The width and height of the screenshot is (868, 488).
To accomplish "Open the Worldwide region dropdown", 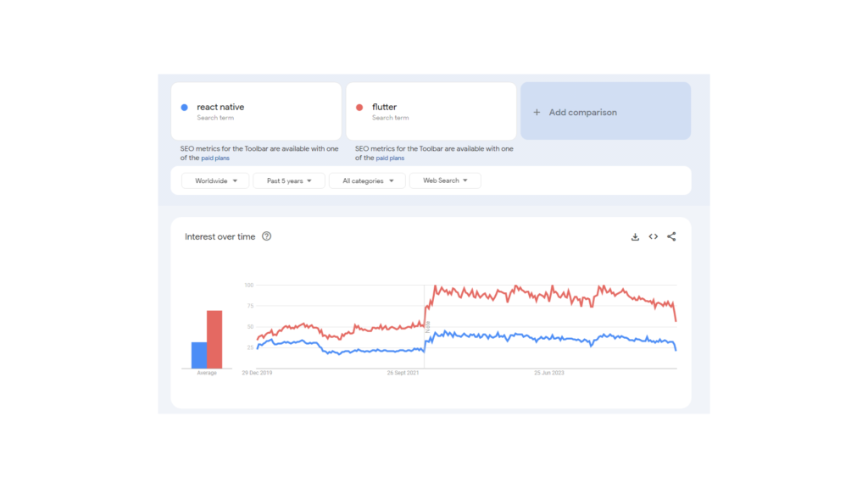I will click(x=215, y=181).
